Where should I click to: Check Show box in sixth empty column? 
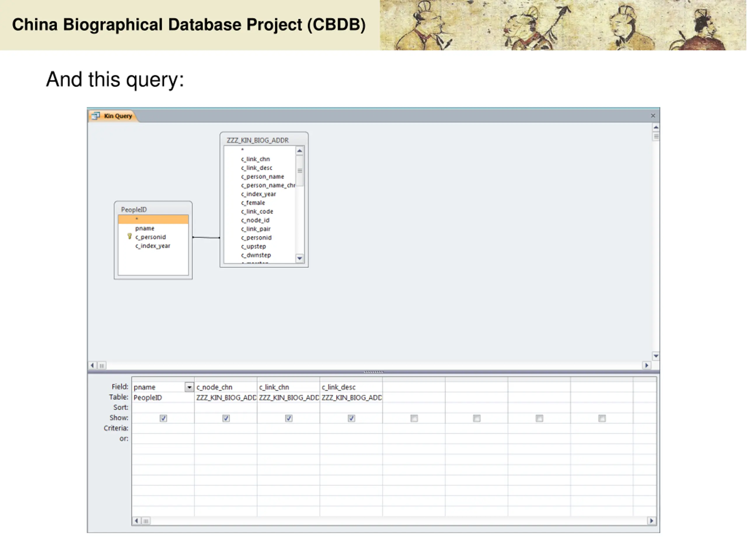477,418
